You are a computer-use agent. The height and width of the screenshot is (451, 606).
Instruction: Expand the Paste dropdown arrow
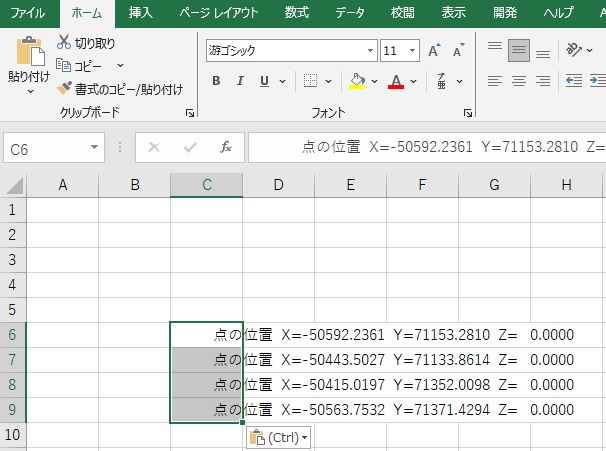(30, 92)
